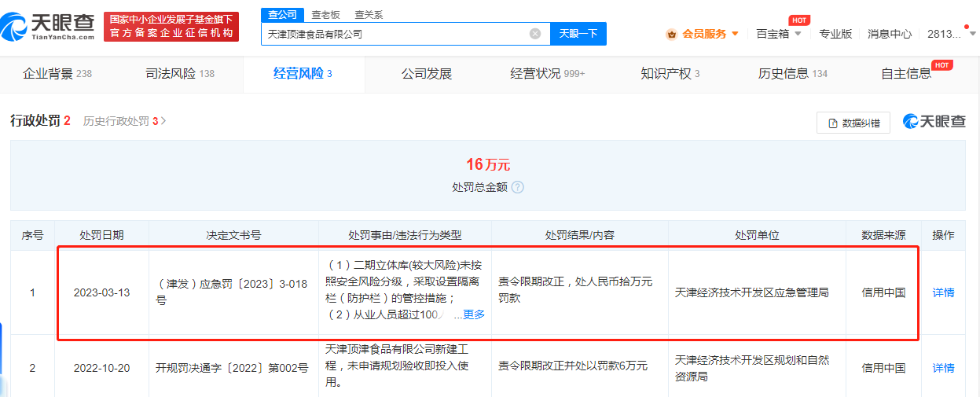Click the 16万元 total penalty amount
The width and height of the screenshot is (980, 397).
click(x=488, y=164)
